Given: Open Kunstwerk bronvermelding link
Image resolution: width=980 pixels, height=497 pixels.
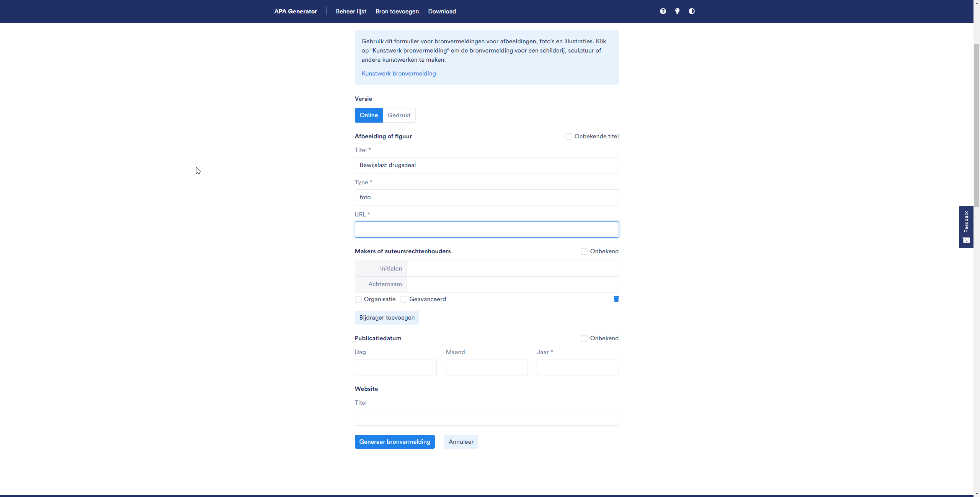Looking at the screenshot, I should (x=399, y=74).
